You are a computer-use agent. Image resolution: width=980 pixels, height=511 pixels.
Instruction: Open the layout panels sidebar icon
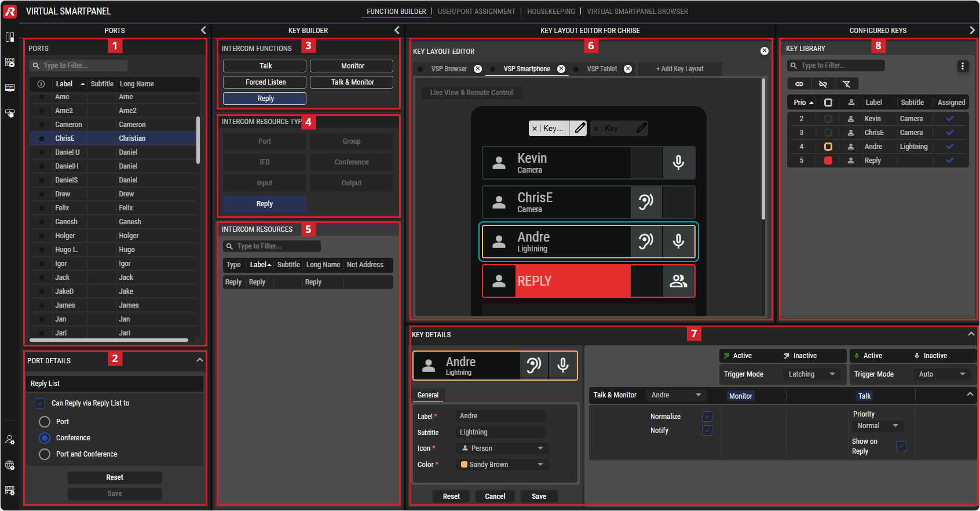coord(10,37)
